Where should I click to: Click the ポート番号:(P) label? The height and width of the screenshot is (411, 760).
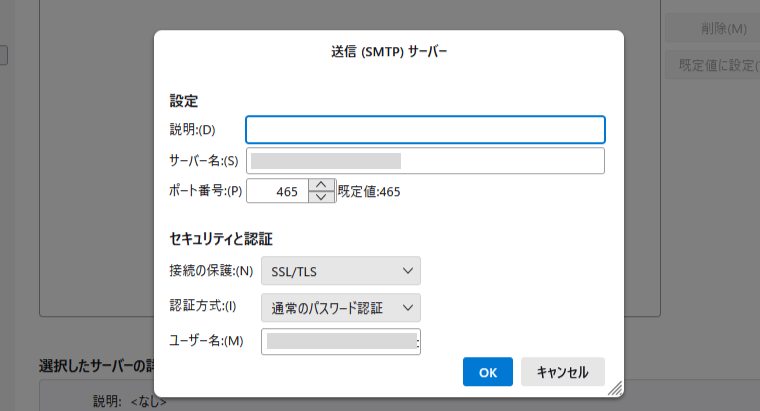tap(206, 191)
